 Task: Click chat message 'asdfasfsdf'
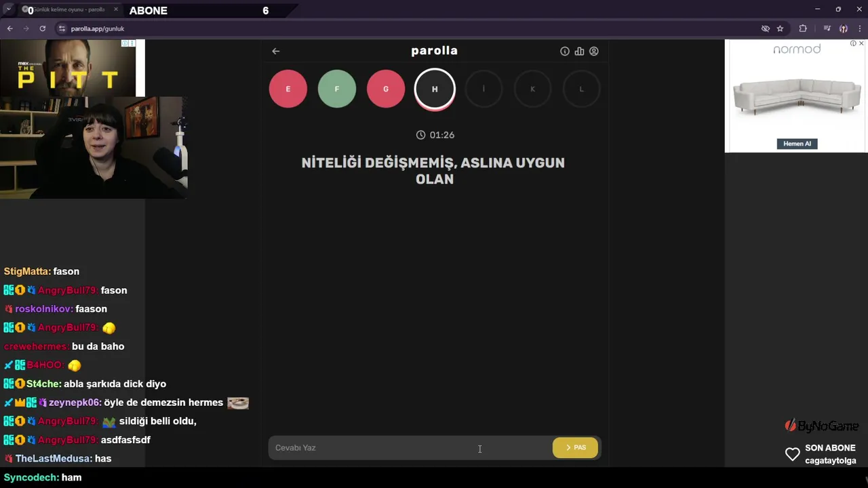(x=125, y=440)
